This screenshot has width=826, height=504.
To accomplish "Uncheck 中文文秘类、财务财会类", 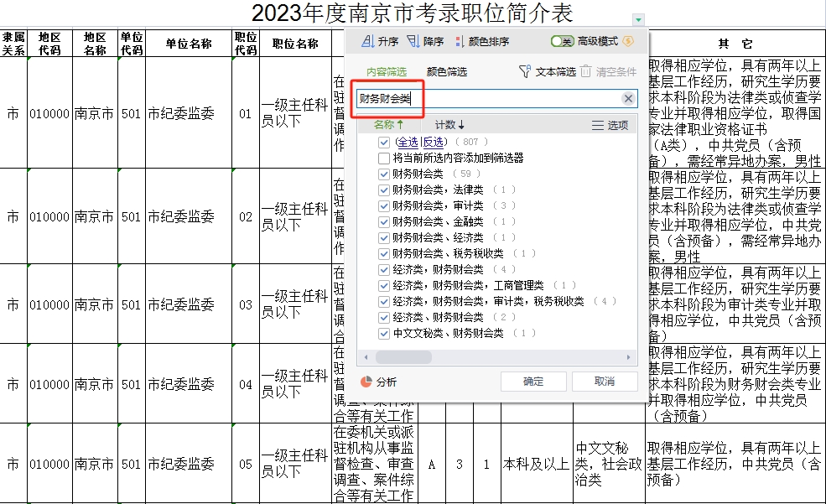I will click(x=384, y=334).
